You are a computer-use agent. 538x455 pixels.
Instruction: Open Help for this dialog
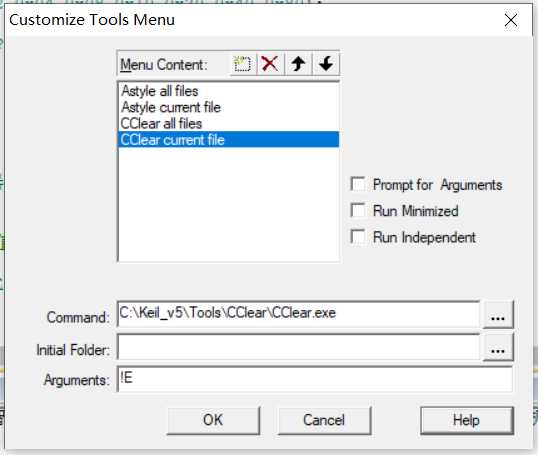click(x=467, y=420)
